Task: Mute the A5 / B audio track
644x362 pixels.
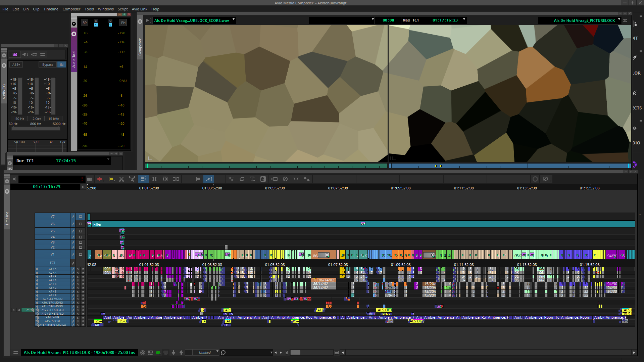Action: click(83, 284)
